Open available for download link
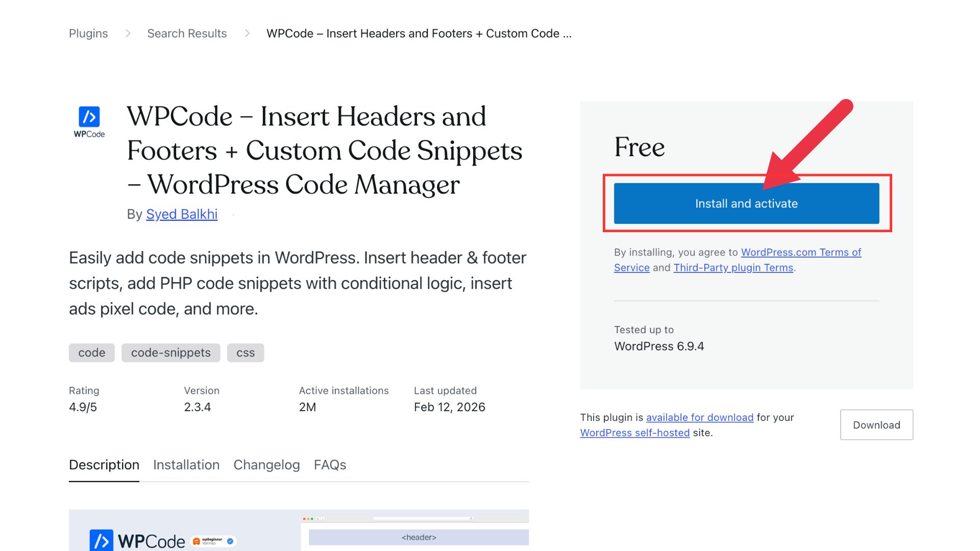 coord(700,417)
